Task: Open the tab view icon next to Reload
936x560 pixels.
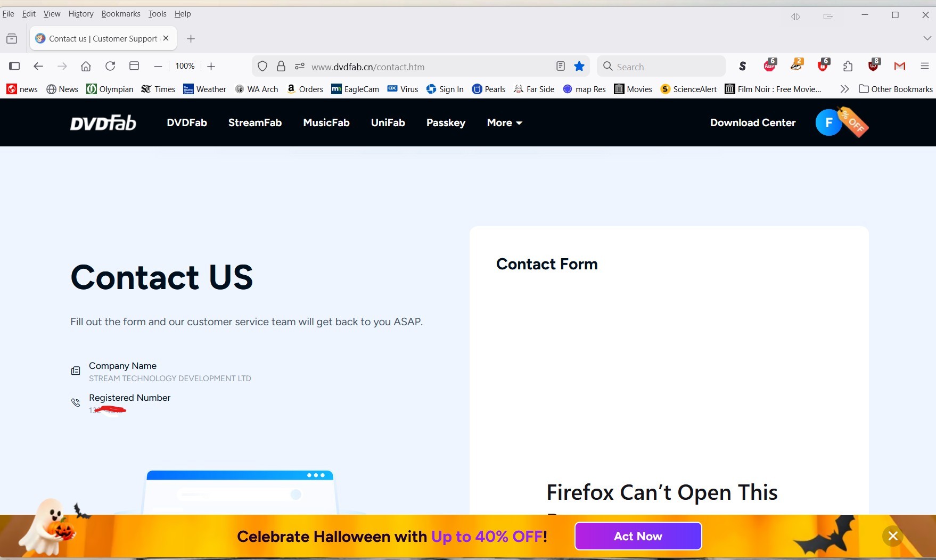Action: [134, 66]
